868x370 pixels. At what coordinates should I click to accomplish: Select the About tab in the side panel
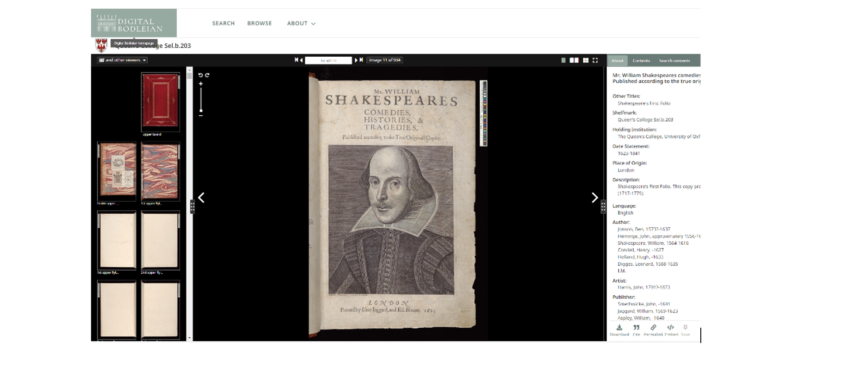617,60
